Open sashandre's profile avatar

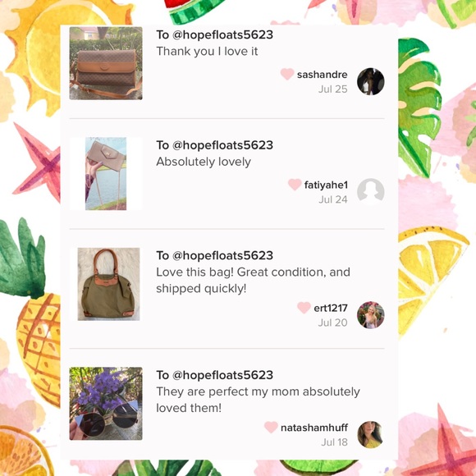point(371,81)
